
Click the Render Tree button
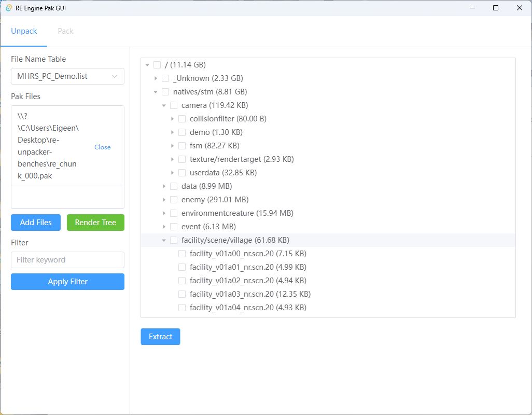tap(95, 222)
